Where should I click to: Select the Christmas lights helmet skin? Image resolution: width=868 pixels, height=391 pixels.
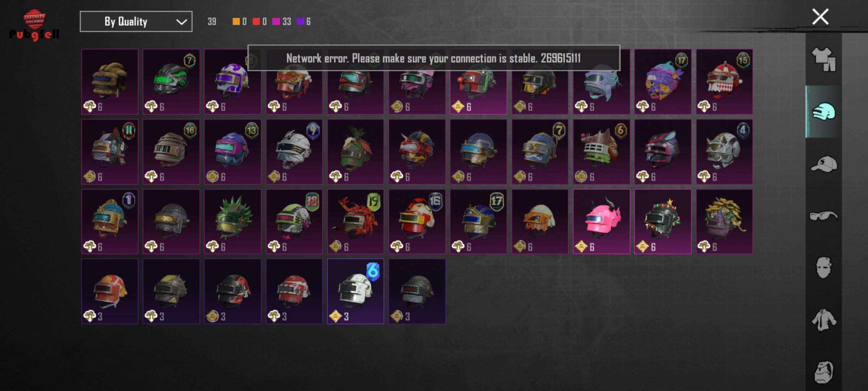(663, 222)
